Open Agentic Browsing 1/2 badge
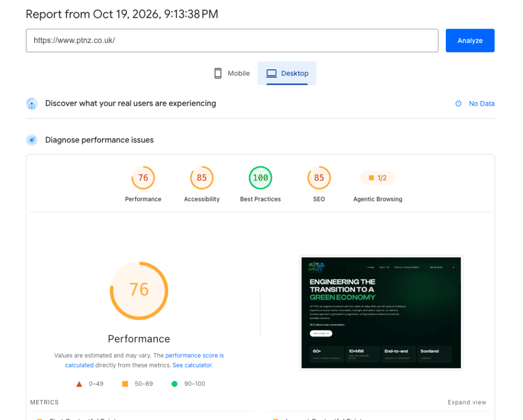This screenshot has height=420, width=523. tap(377, 178)
